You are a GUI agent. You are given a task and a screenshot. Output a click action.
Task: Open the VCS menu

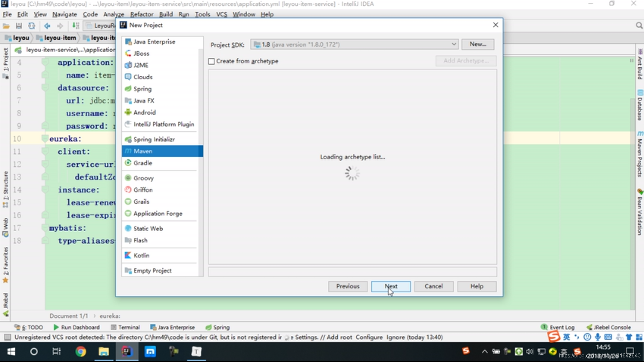[x=222, y=14]
